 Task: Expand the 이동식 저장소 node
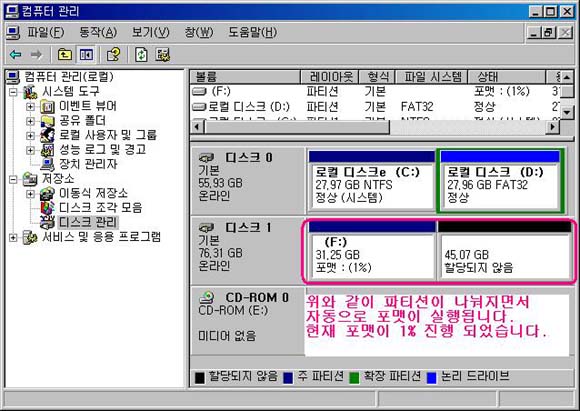30,194
